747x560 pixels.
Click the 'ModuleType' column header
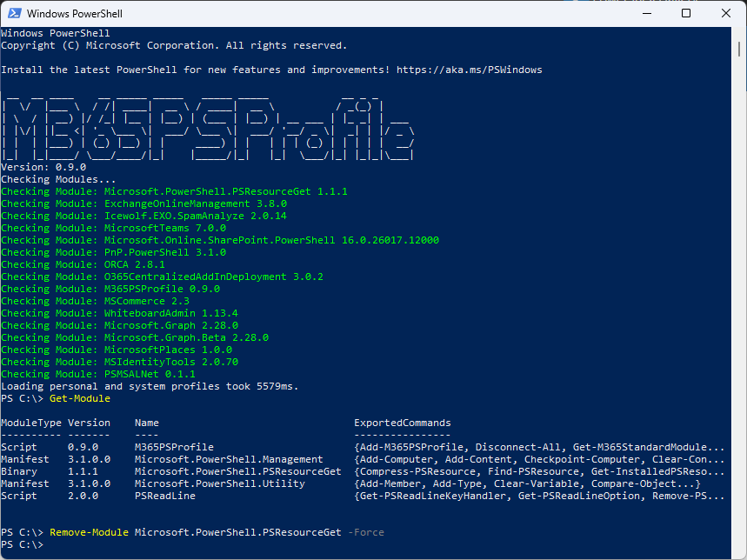click(x=31, y=423)
